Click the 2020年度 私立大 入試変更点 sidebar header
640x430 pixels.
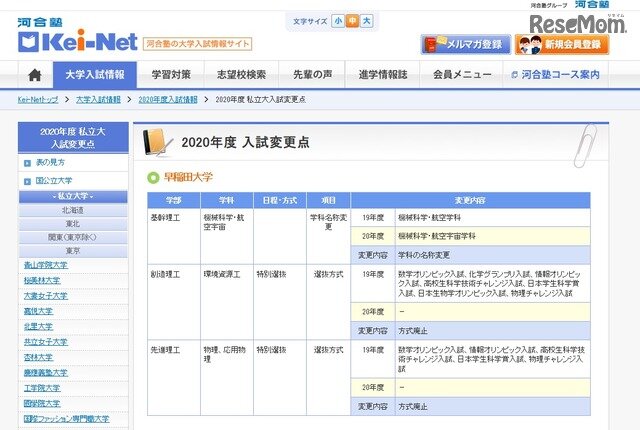click(x=73, y=138)
